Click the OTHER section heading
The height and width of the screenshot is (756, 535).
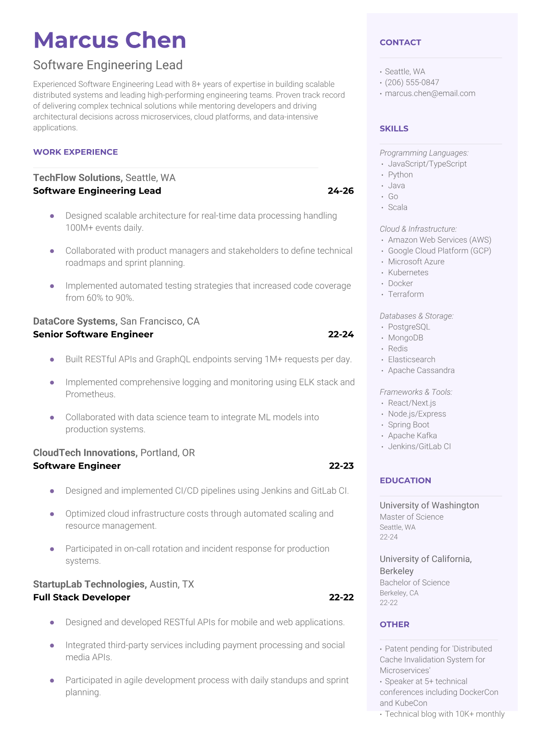click(394, 624)
